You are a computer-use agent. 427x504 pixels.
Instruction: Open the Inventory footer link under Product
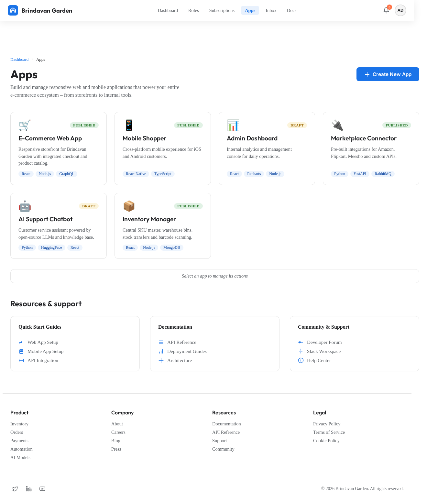click(19, 424)
